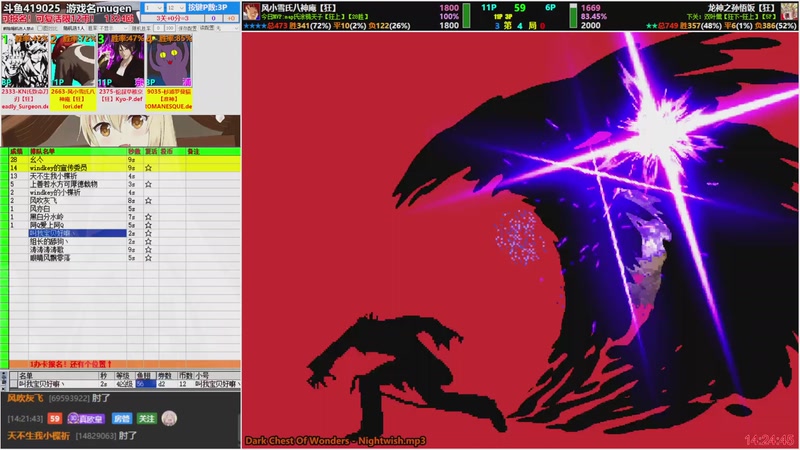Click the orange 办卡报名 notice bar
Viewport: 800px width, 450px height.
coord(124,364)
